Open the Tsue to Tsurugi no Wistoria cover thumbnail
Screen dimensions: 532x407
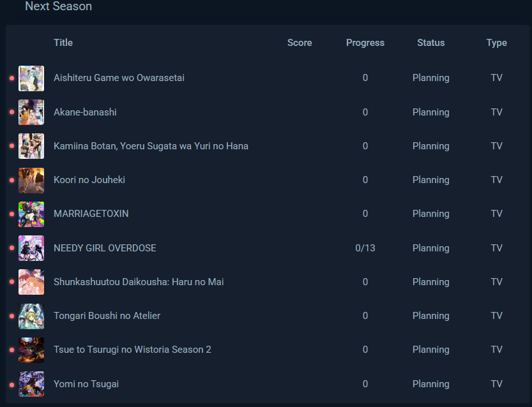point(31,350)
